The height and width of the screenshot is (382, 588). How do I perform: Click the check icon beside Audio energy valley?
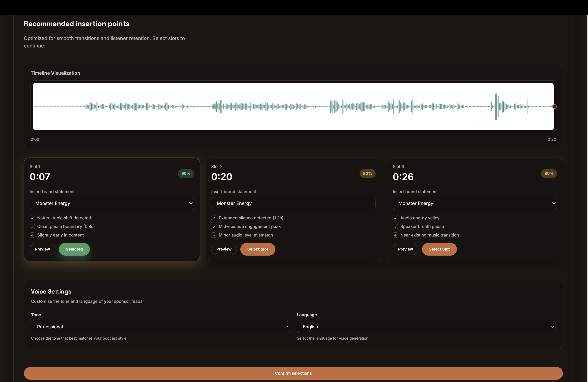click(395, 218)
